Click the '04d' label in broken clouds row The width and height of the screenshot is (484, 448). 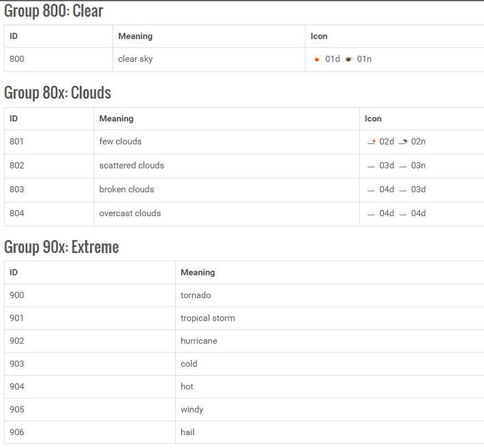[387, 190]
